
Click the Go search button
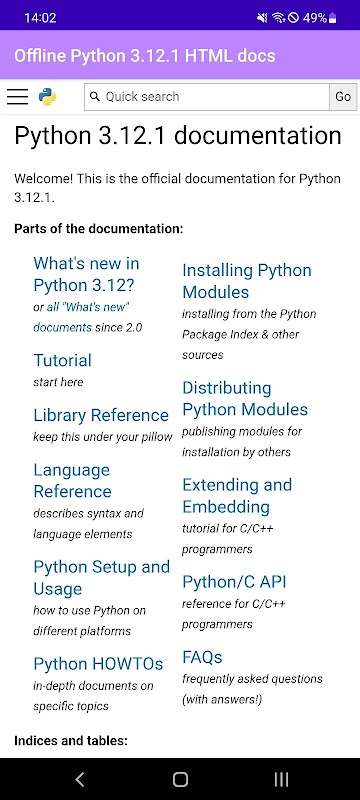[x=343, y=96]
